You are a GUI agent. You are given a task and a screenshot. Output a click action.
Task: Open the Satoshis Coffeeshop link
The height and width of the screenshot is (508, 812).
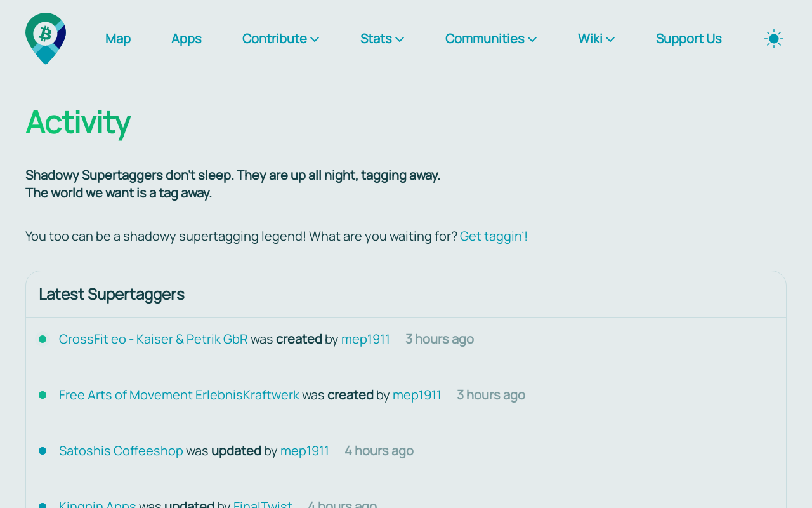[x=121, y=451]
